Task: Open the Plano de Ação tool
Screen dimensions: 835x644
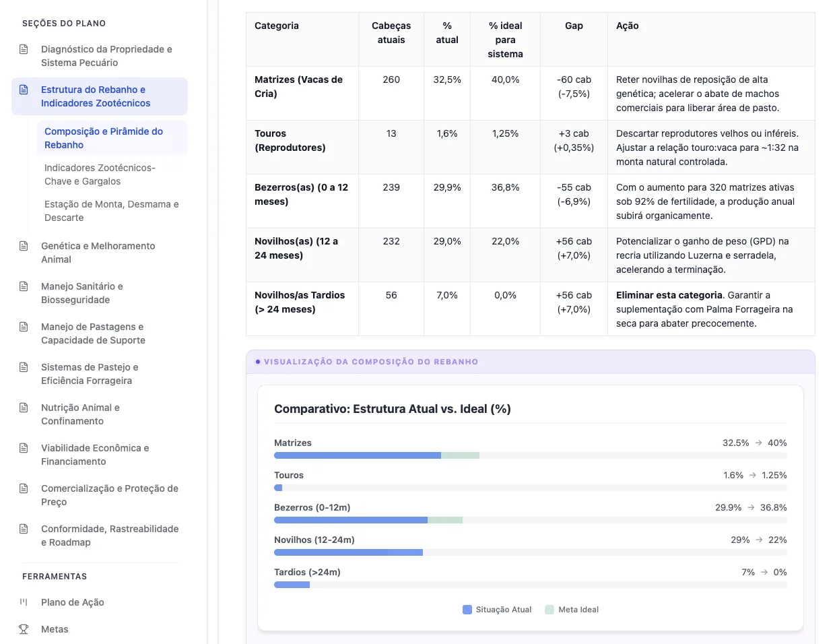Action: tap(100, 602)
